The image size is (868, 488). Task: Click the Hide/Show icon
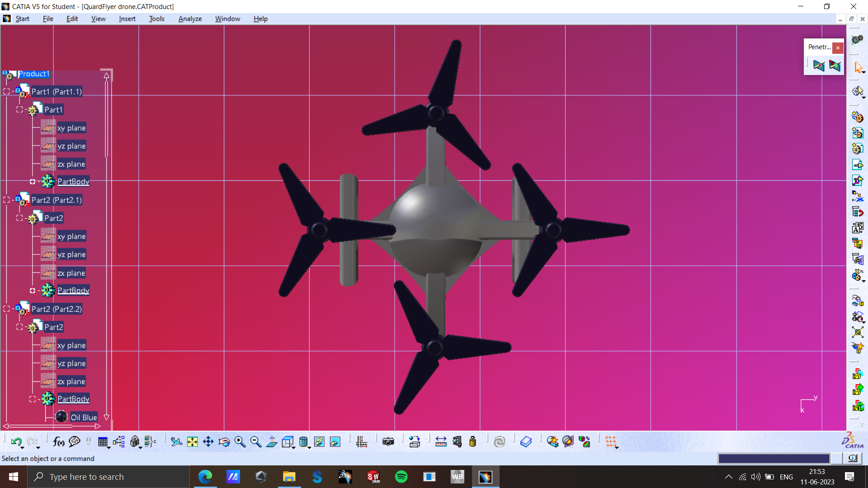click(319, 441)
